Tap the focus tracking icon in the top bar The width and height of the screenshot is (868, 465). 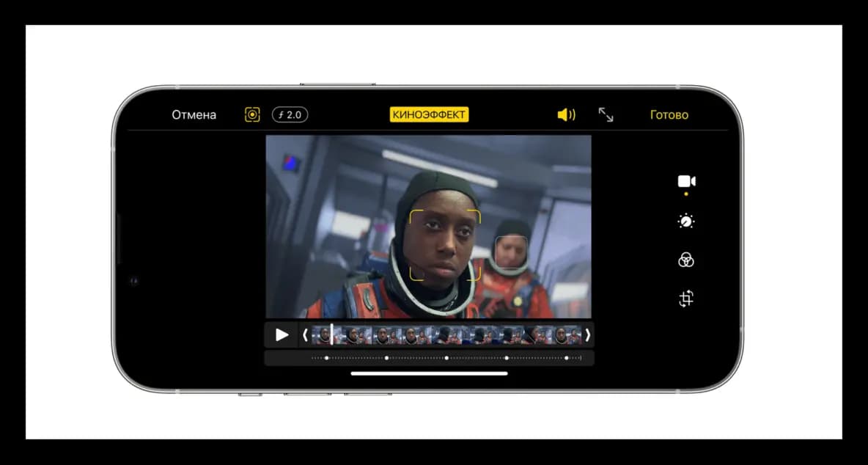pyautogui.click(x=252, y=114)
